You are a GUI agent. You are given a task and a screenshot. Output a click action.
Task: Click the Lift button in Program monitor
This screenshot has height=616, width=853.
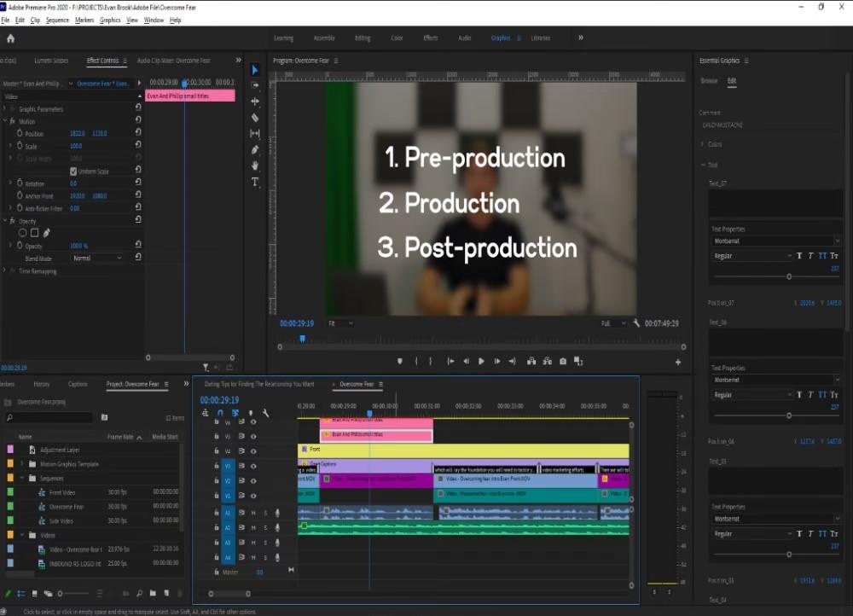coord(531,362)
